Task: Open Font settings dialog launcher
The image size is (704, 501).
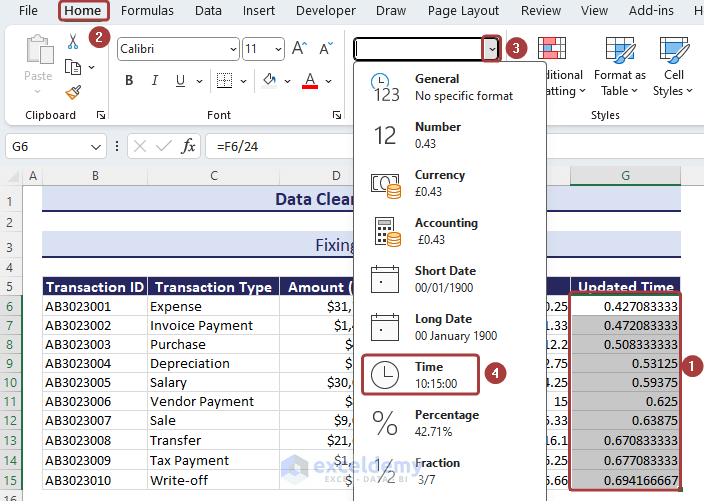Action: pos(337,115)
